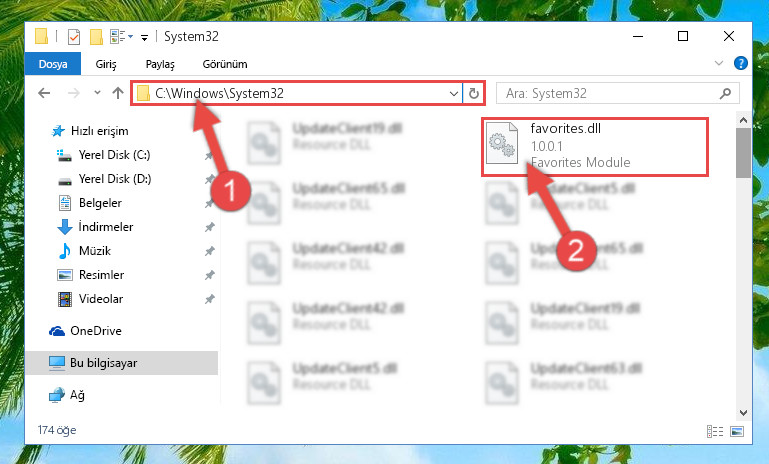Viewport: 769px width, 464px height.
Task: Expand the address bar history dropdown
Action: pyautogui.click(x=454, y=93)
